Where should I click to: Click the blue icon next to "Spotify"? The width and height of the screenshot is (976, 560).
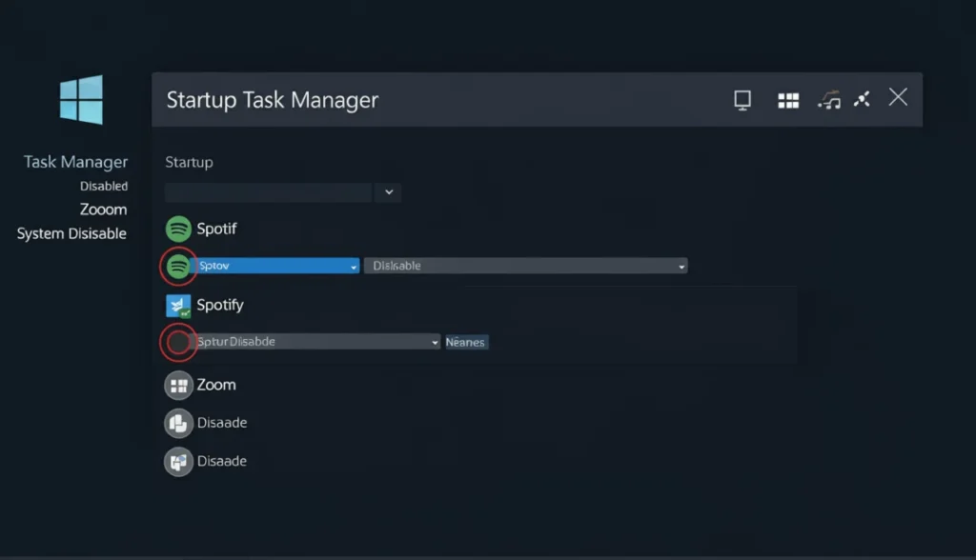[x=178, y=306]
